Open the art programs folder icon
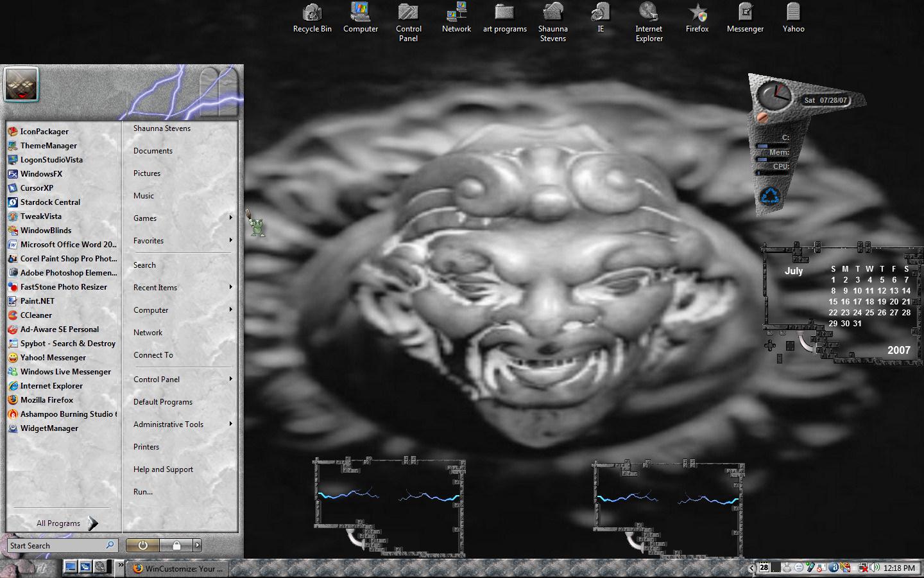 point(505,18)
